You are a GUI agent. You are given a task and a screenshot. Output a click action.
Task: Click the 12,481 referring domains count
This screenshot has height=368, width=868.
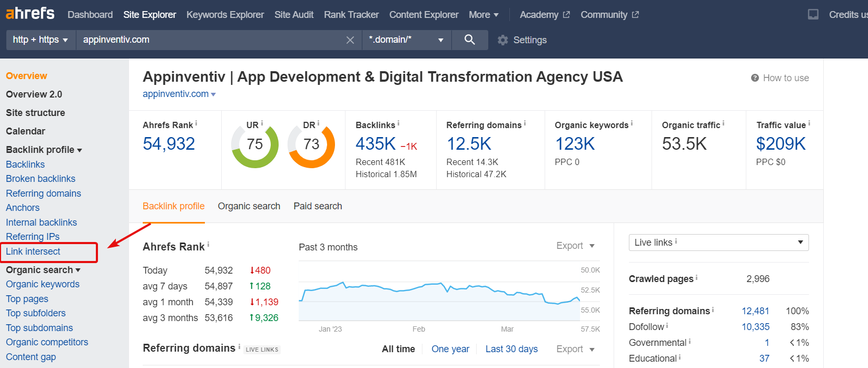(x=755, y=311)
